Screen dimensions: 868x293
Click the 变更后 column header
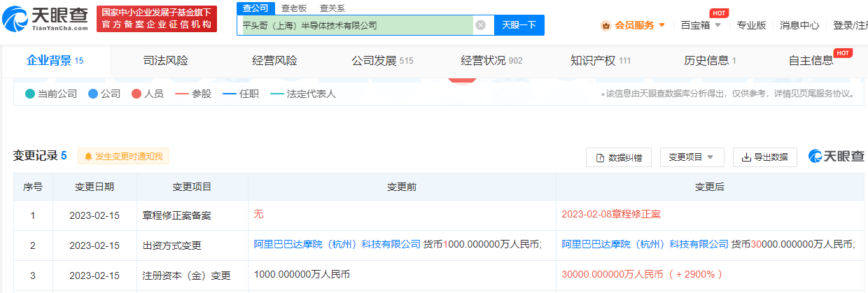(x=710, y=187)
